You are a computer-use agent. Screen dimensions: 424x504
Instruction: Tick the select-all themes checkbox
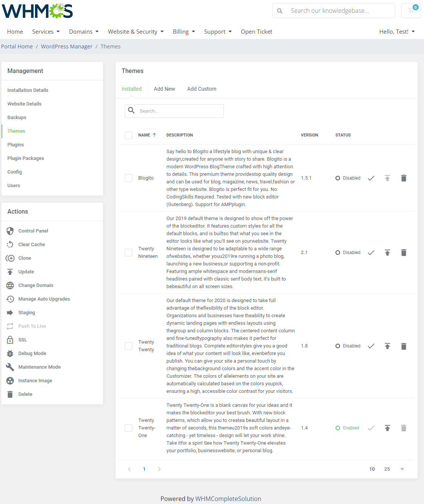129,135
